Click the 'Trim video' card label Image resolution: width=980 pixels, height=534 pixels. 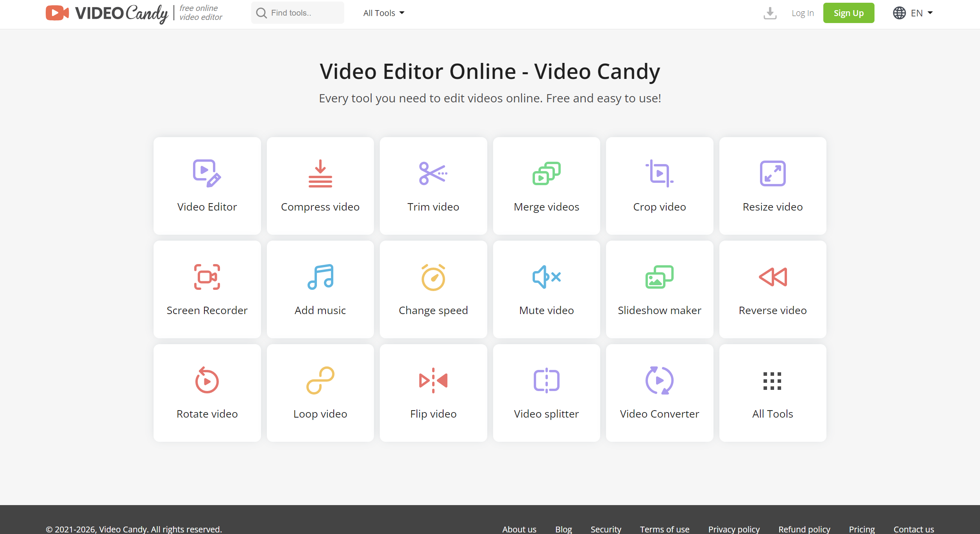[x=433, y=207]
